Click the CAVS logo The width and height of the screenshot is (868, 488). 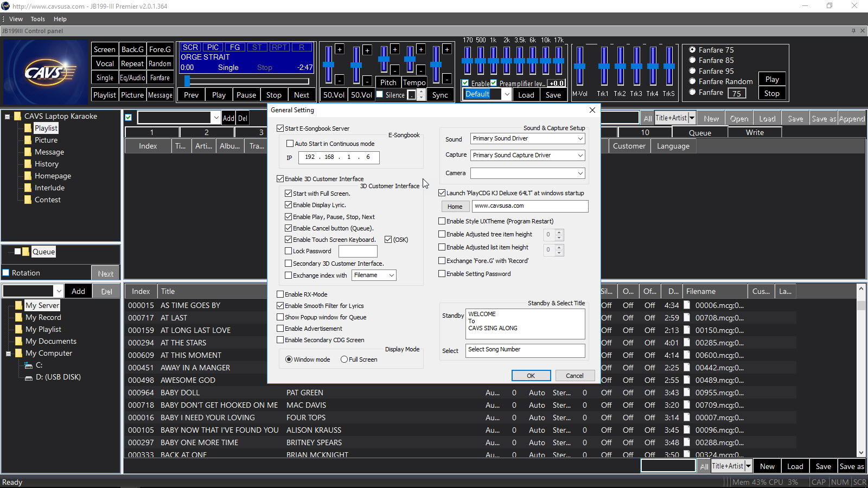45,72
